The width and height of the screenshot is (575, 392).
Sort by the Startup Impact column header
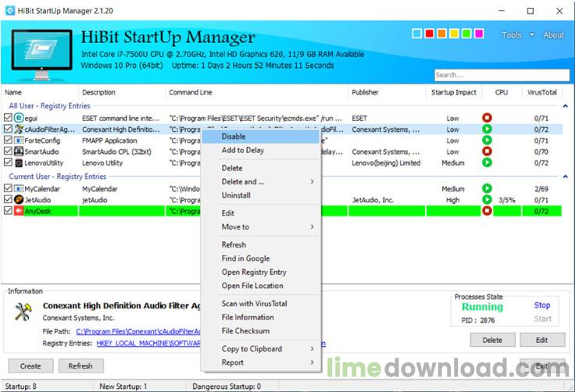coord(454,92)
